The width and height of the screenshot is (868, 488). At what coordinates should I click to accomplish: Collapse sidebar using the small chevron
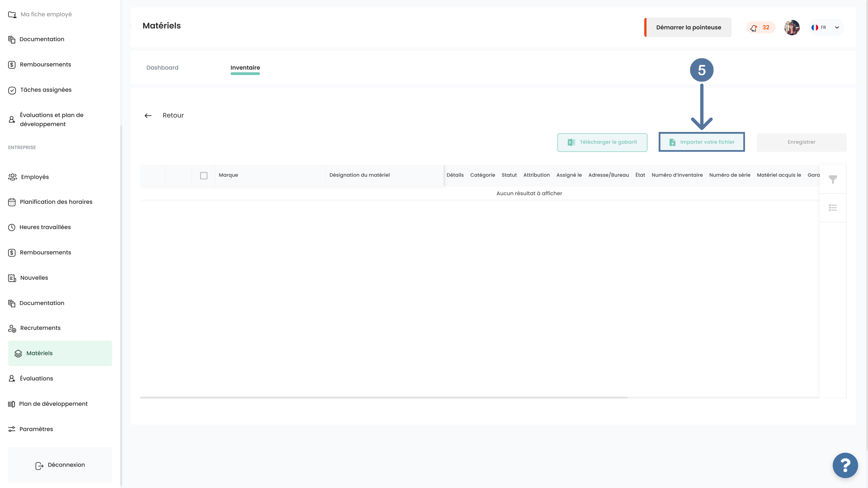(131, 26)
